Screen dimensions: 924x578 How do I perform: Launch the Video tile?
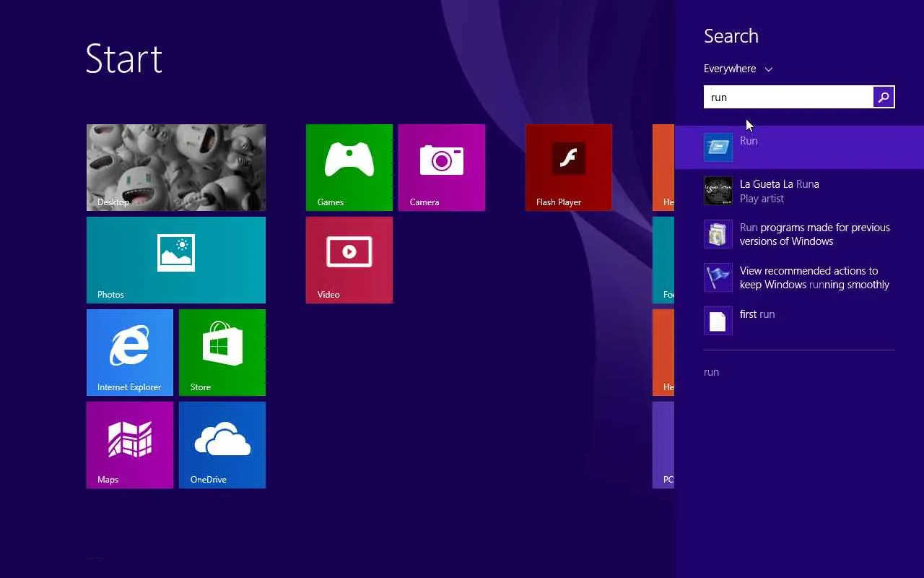point(349,260)
